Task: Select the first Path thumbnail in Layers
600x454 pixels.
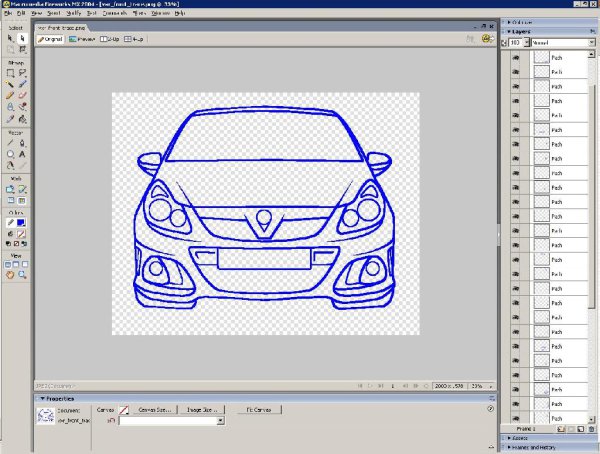Action: point(541,59)
